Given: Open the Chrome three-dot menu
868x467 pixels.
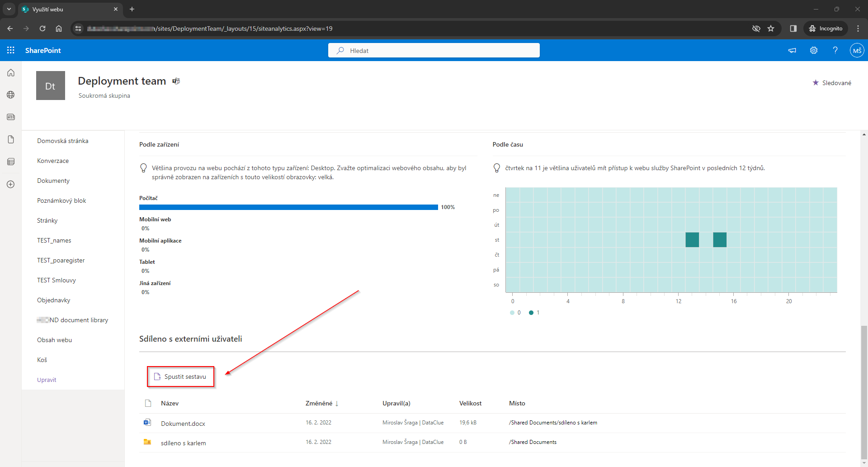Looking at the screenshot, I should click(858, 29).
